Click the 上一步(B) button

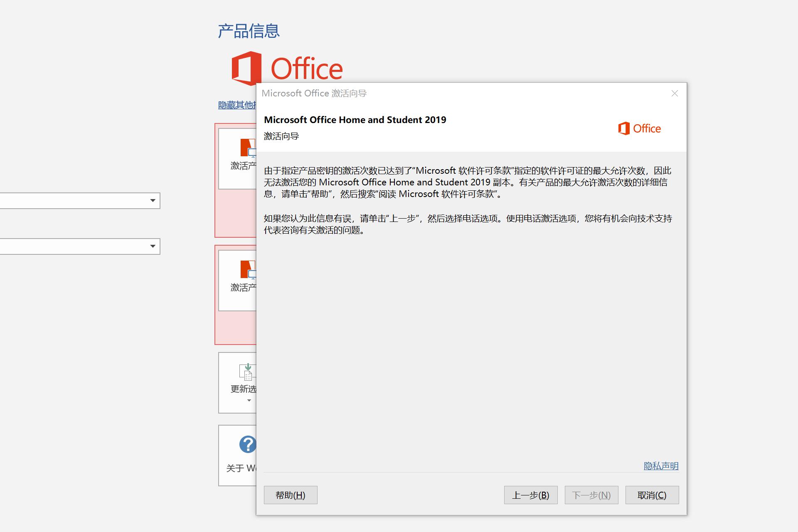[x=530, y=495]
